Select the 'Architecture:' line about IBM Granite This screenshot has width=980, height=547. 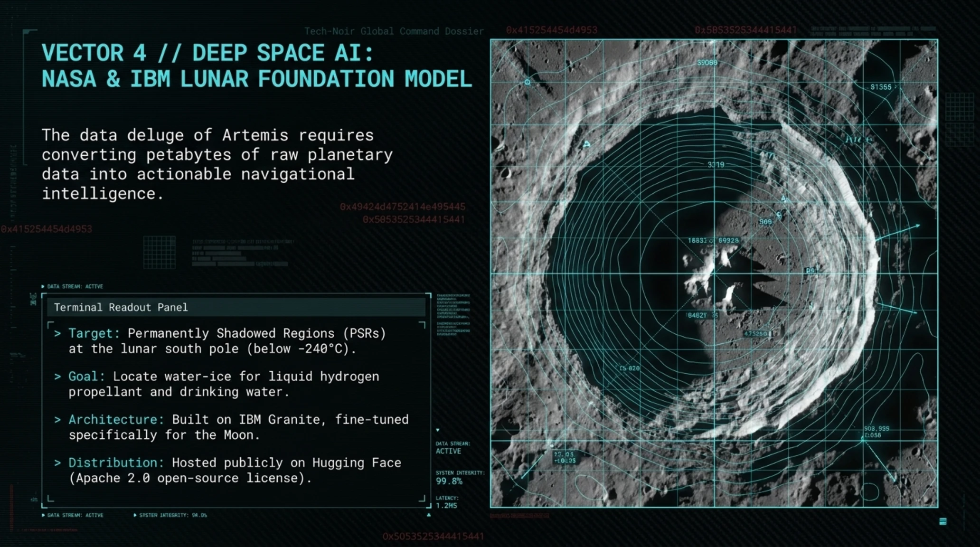coord(232,427)
